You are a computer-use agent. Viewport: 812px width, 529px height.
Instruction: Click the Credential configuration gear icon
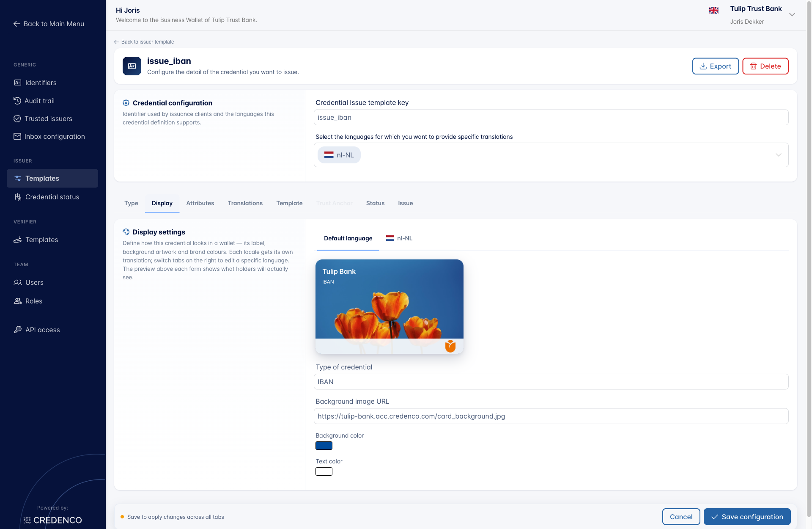[126, 103]
